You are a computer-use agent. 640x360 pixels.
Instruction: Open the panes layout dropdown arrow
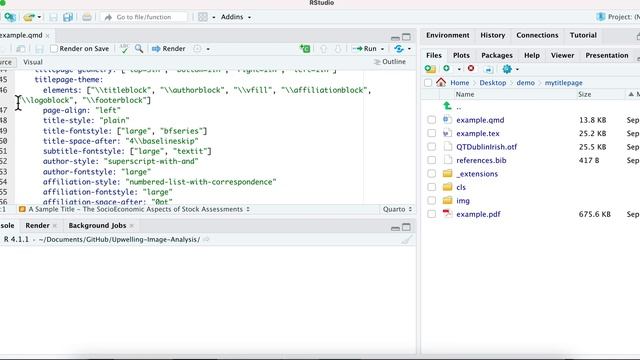point(213,17)
